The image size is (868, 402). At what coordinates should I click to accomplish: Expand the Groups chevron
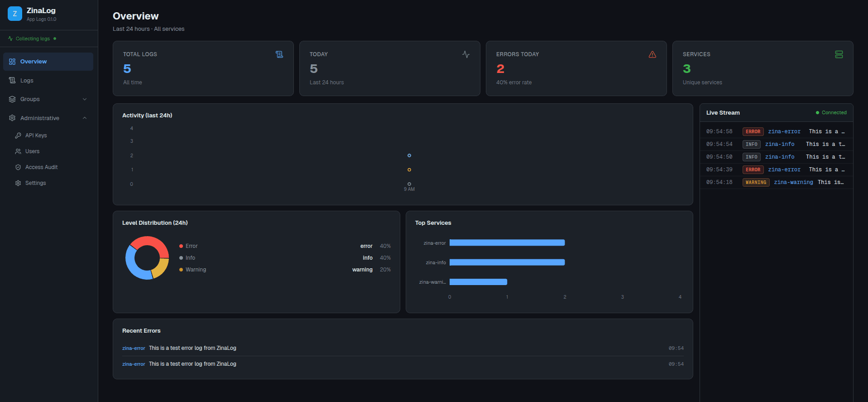85,99
